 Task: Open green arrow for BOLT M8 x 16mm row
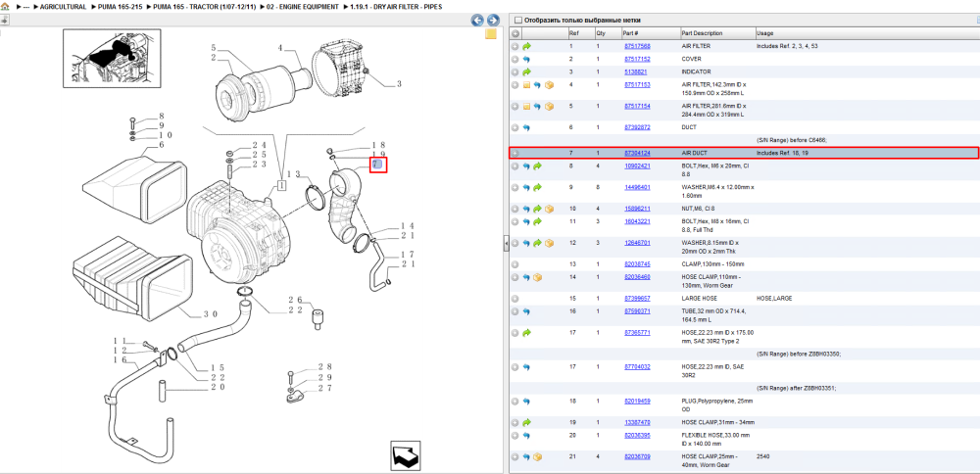(x=537, y=221)
